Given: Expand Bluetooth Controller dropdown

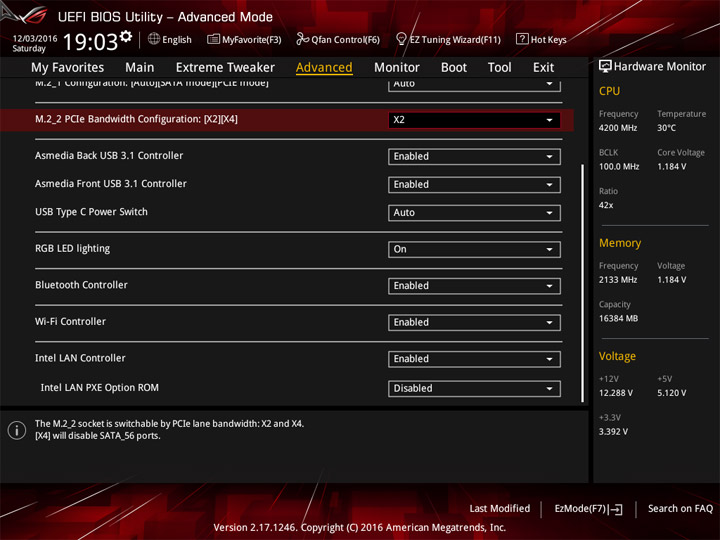Looking at the screenshot, I should (474, 286).
